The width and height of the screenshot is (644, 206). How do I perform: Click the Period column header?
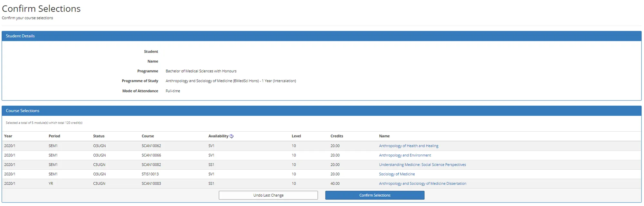tap(54, 136)
